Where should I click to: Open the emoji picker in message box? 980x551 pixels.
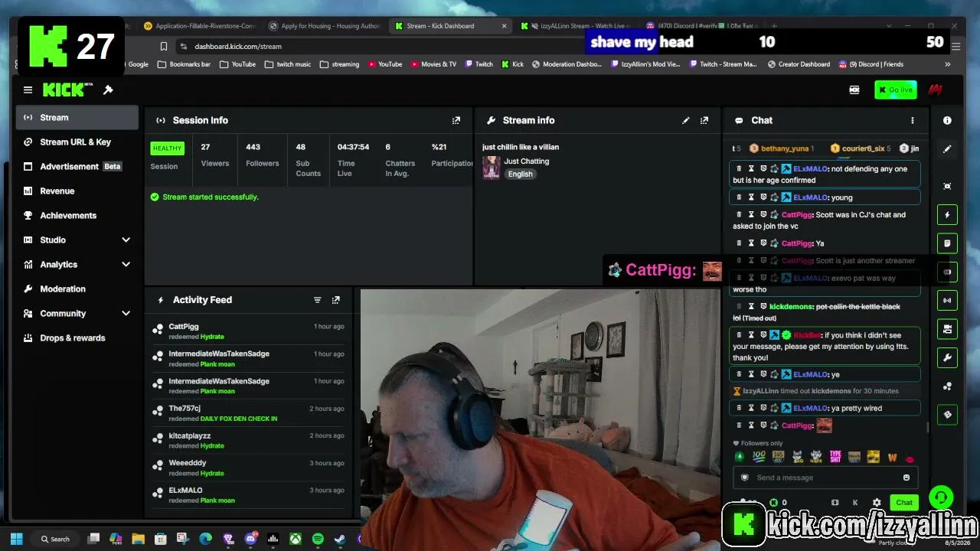coord(906,478)
